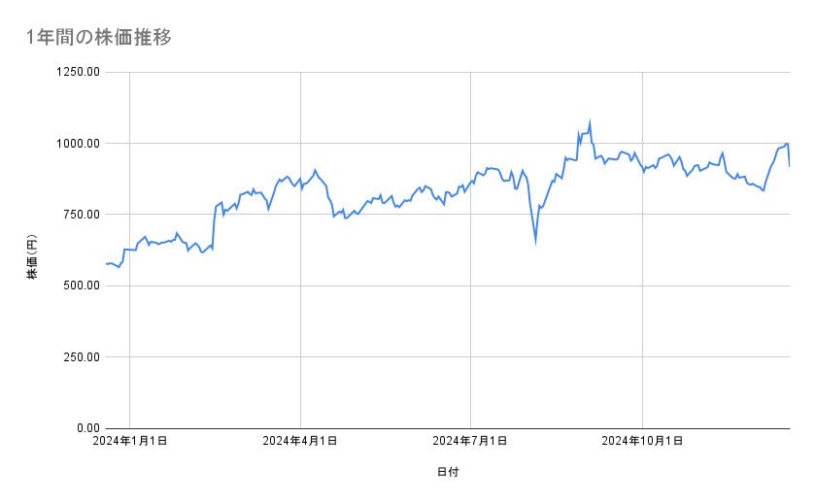Click the 500.00 y-axis label

[x=83, y=286]
